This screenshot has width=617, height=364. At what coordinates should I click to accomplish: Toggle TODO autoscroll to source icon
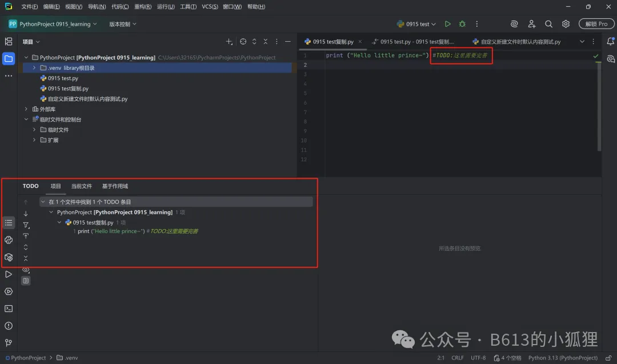[26, 236]
